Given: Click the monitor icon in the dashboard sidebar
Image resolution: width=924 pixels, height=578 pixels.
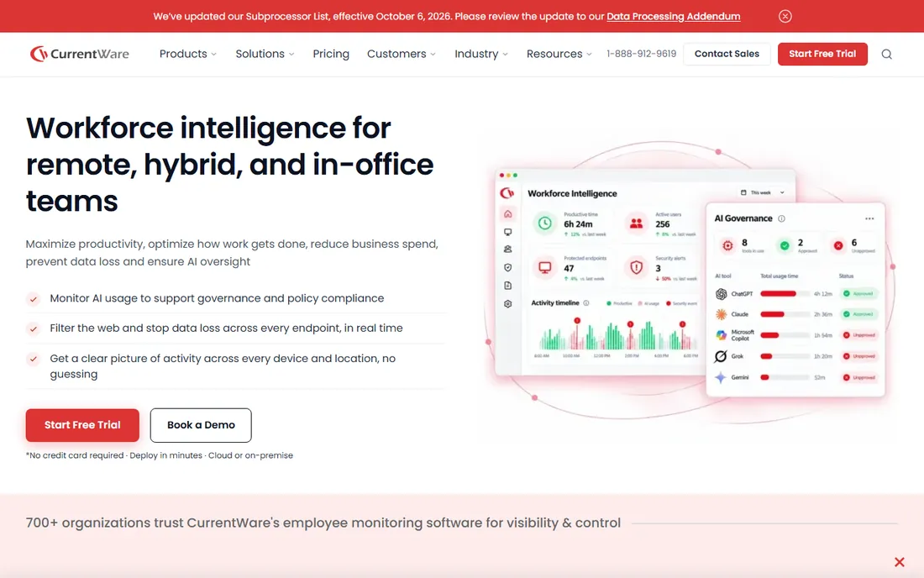Looking at the screenshot, I should tap(507, 232).
